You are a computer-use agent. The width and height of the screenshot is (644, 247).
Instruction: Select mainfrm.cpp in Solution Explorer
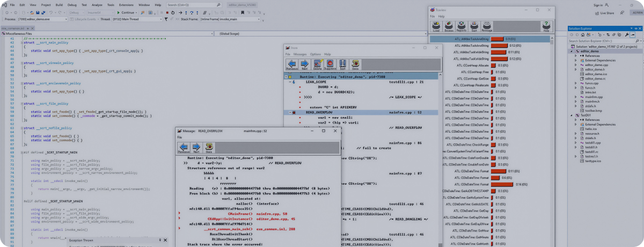pyautogui.click(x=591, y=97)
